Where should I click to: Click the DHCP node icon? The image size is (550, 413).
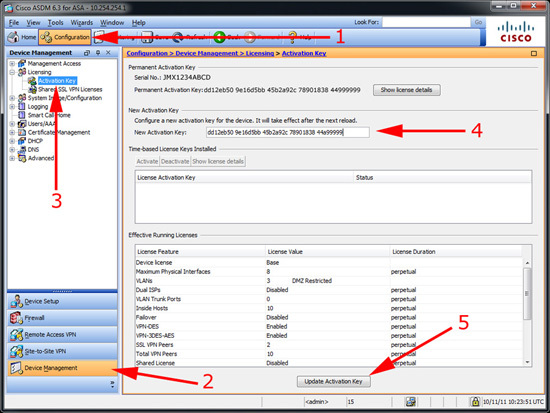click(x=22, y=141)
